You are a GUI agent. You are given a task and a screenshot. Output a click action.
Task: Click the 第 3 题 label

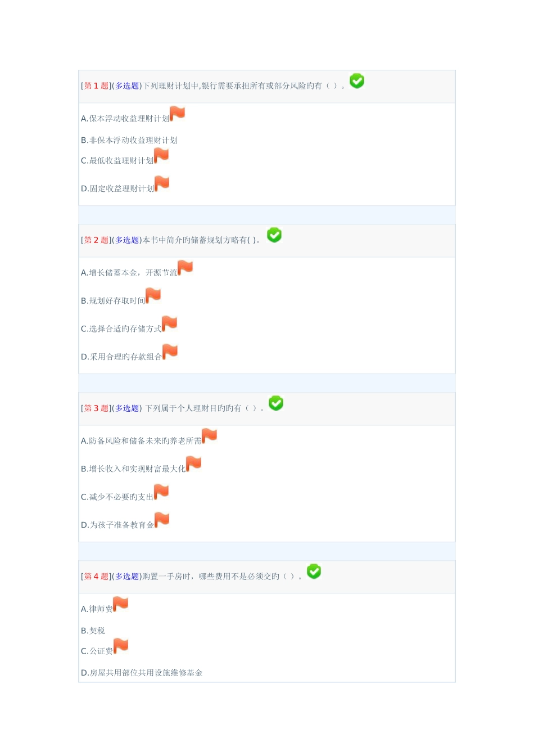click(96, 408)
